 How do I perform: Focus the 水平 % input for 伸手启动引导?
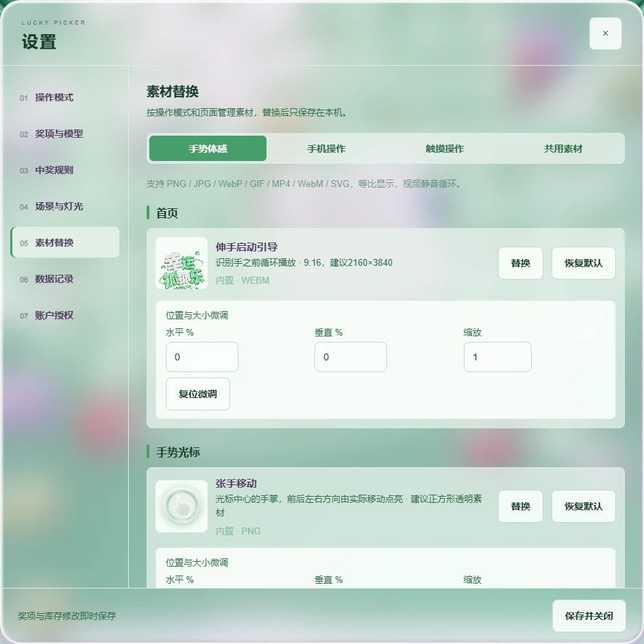(201, 356)
